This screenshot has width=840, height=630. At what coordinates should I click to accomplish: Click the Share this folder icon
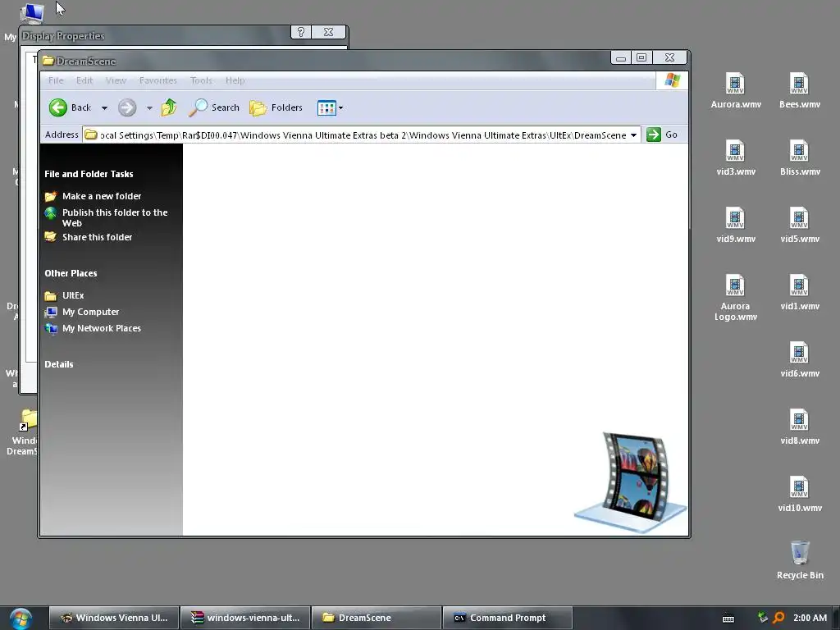point(50,237)
